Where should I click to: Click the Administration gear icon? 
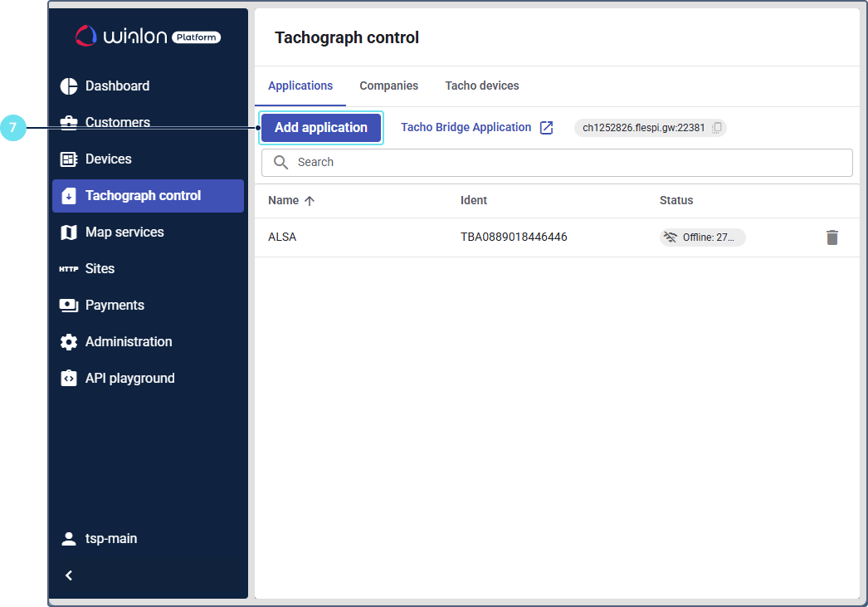(69, 342)
